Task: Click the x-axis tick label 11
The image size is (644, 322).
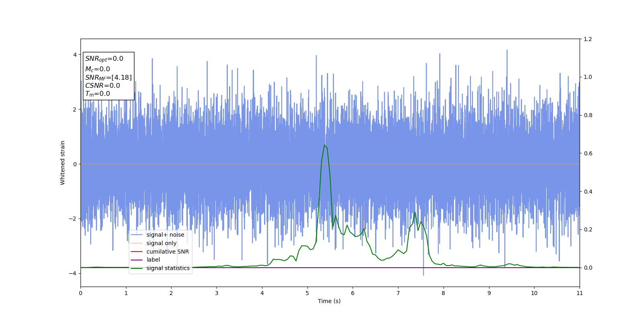Action: click(580, 293)
